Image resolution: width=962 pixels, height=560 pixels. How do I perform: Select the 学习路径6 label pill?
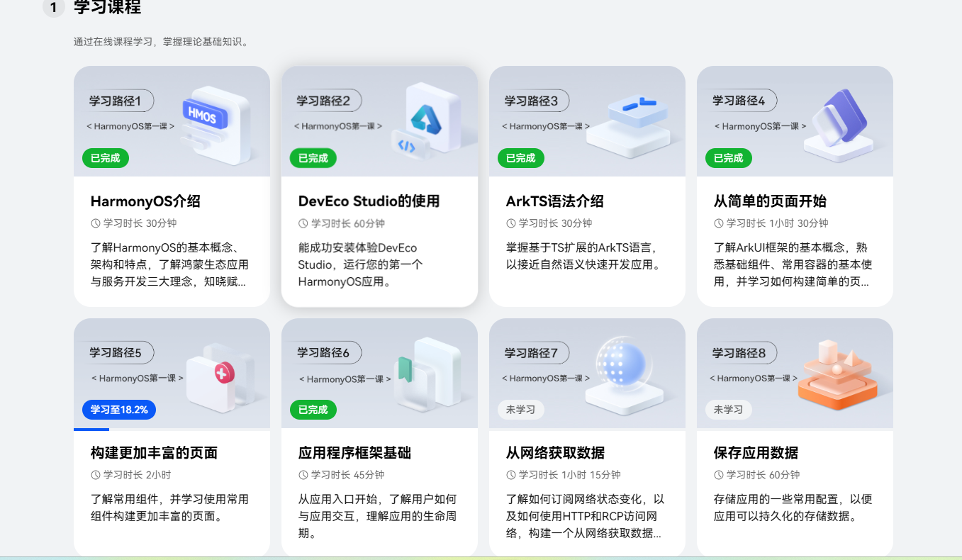[x=326, y=352]
